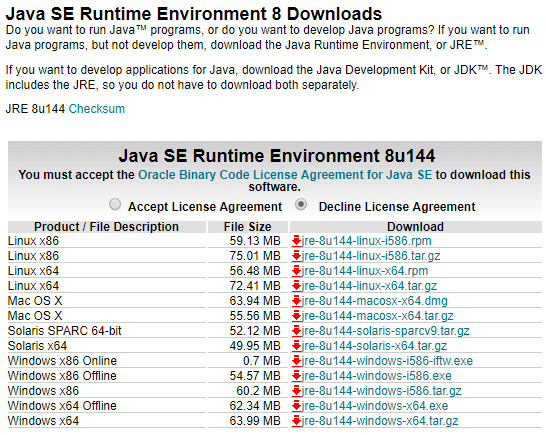Download jre-8u144-windows-i586.exe offline installer link

pos(377,375)
